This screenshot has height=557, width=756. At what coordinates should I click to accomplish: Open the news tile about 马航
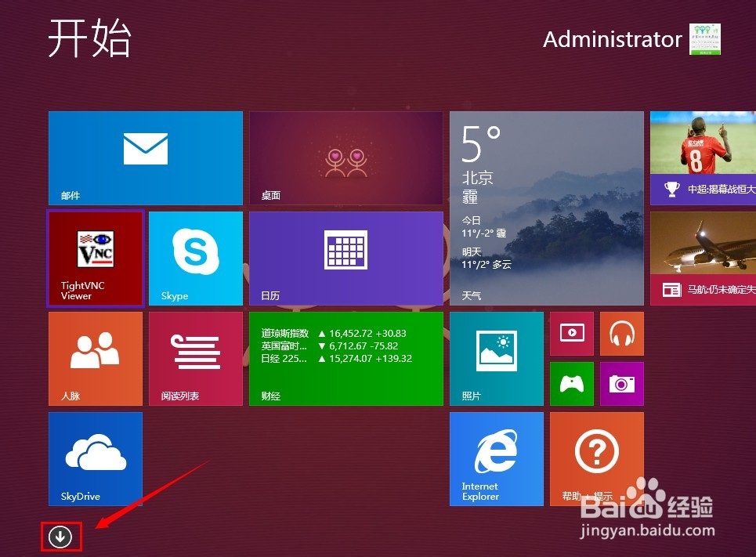[x=703, y=259]
